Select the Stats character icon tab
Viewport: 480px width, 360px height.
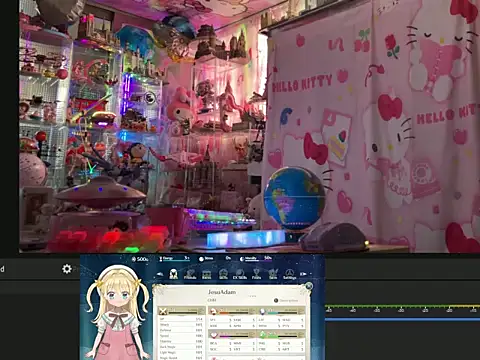(173, 274)
